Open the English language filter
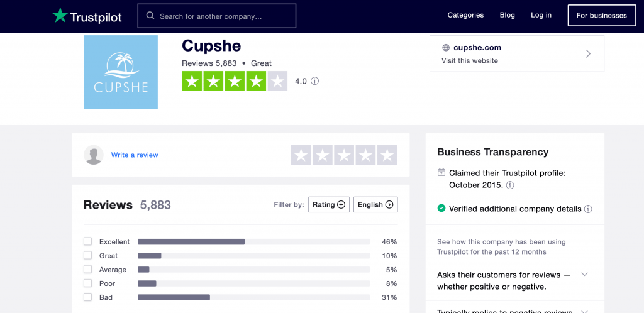This screenshot has width=644, height=313. [375, 205]
